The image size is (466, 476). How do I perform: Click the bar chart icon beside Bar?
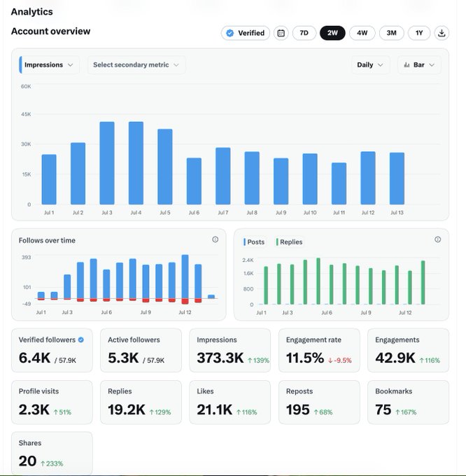click(407, 65)
